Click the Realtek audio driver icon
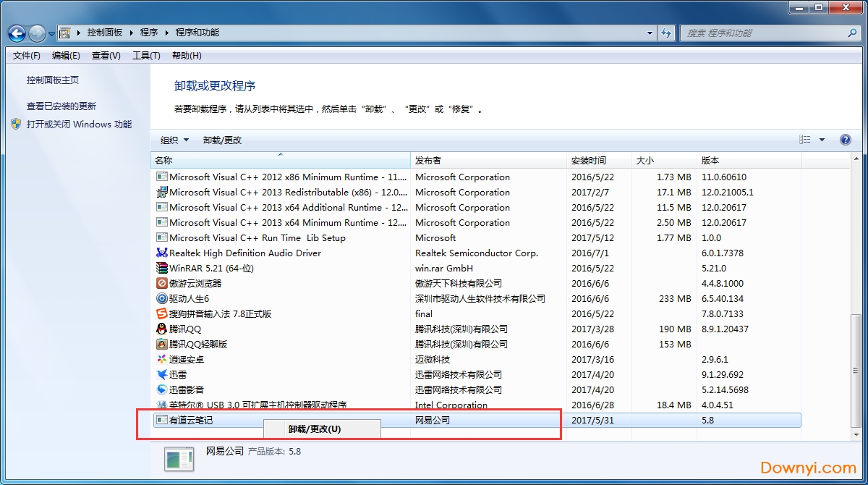This screenshot has width=868, height=485. pos(162,253)
